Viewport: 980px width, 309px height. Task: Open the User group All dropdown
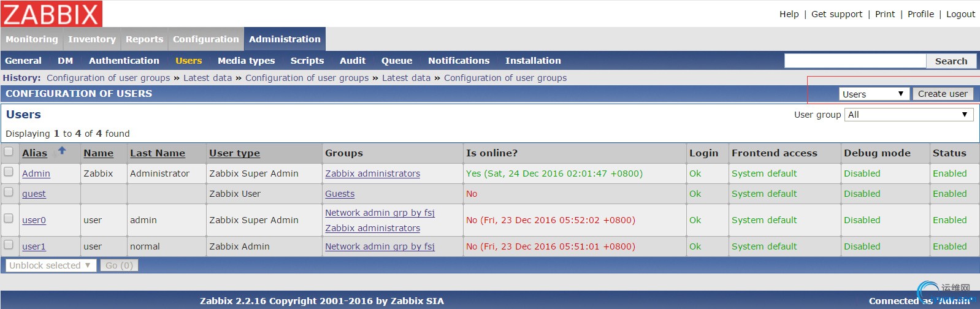tap(909, 115)
